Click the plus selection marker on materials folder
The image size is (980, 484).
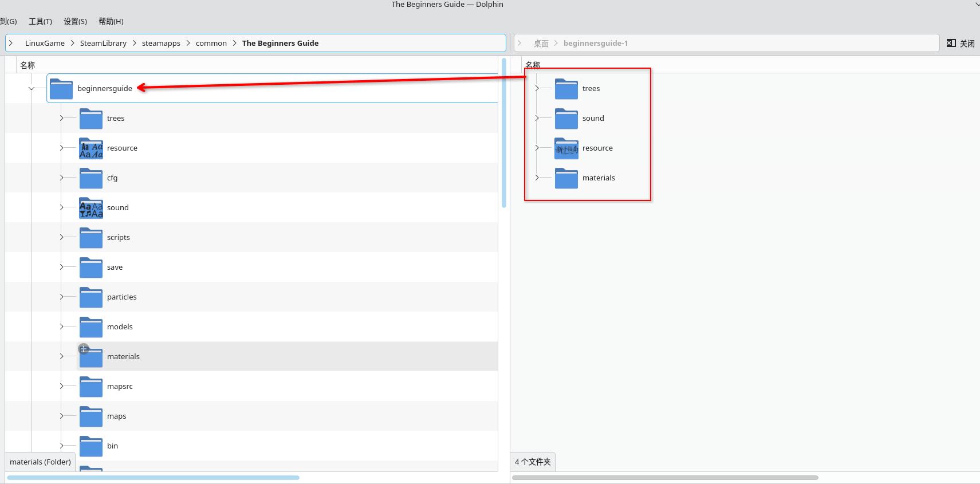[84, 349]
